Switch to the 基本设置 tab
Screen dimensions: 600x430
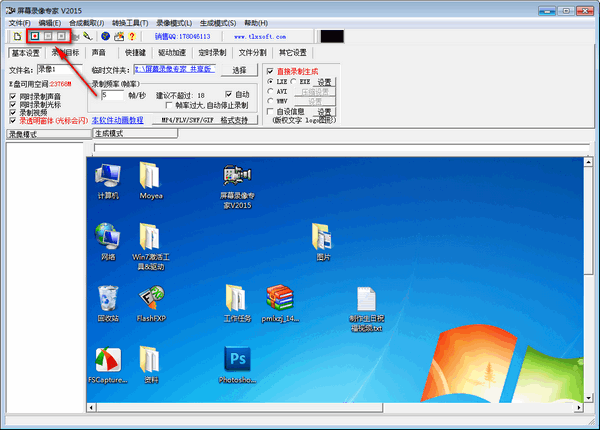point(26,53)
